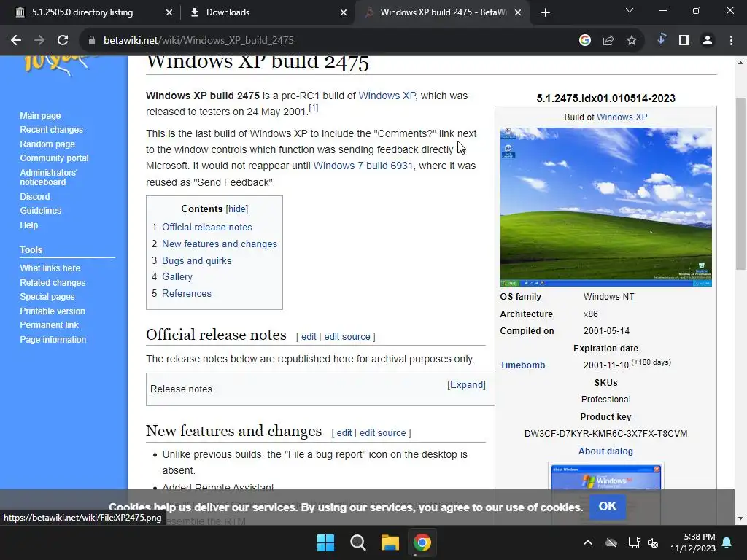
Task: Show hidden system tray icons
Action: coord(588,542)
